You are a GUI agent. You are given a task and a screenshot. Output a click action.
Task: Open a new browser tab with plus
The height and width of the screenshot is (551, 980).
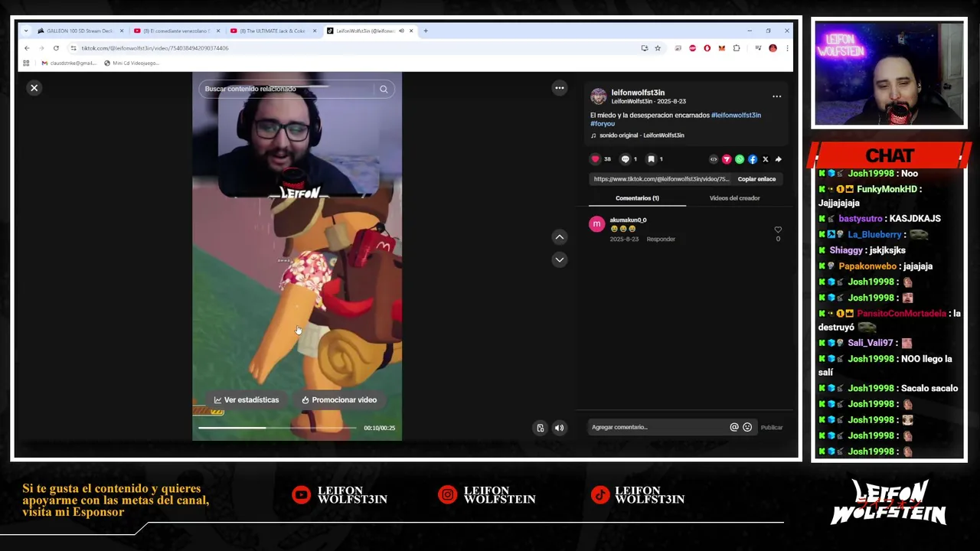[426, 31]
